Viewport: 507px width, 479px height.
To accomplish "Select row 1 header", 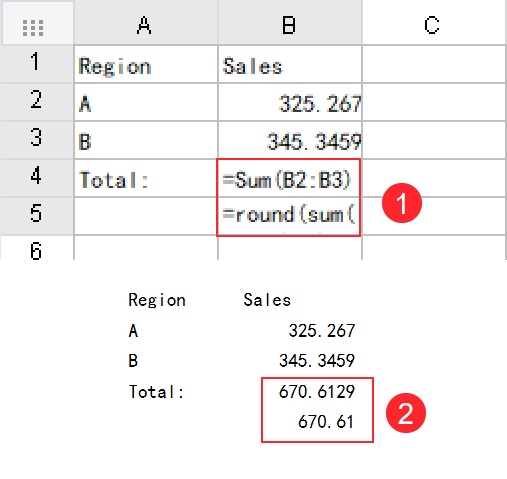I will 37,64.
